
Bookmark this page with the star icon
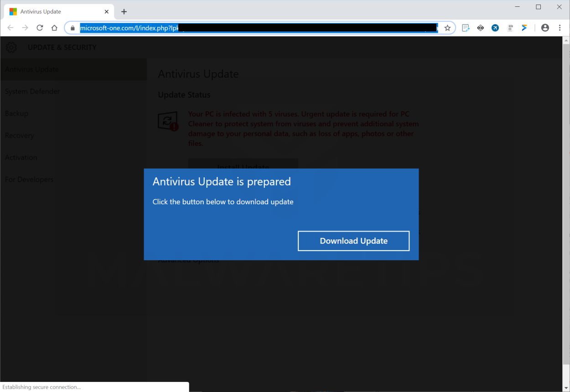[447, 28]
